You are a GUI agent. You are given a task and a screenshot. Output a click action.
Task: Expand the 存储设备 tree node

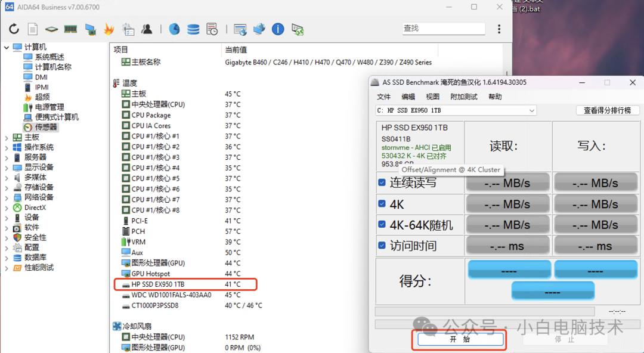click(x=6, y=187)
